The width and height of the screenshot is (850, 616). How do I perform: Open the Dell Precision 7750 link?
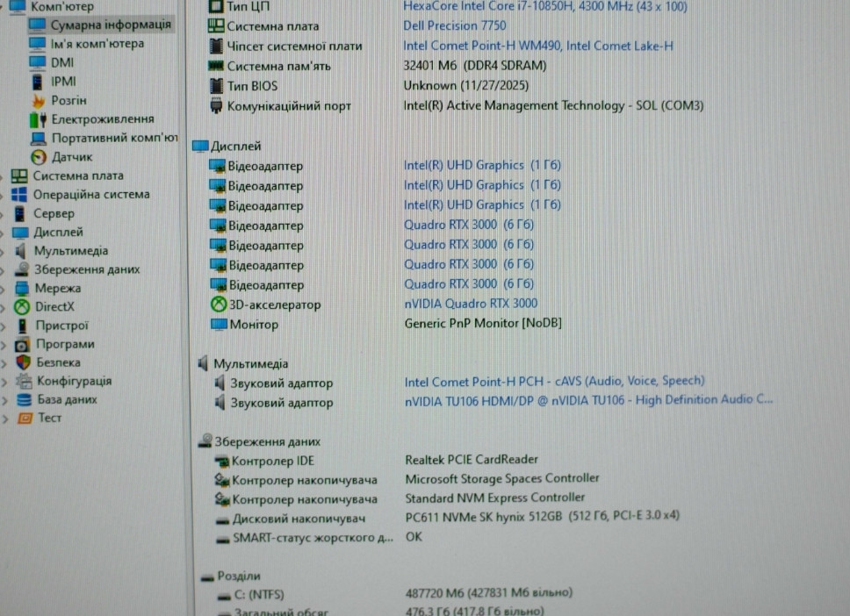[454, 25]
